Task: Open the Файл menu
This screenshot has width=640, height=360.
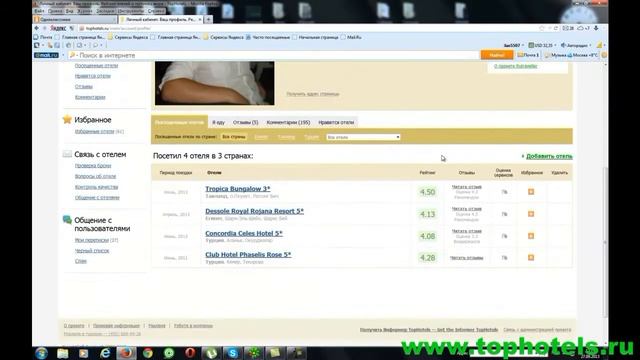Action: pos(39,11)
